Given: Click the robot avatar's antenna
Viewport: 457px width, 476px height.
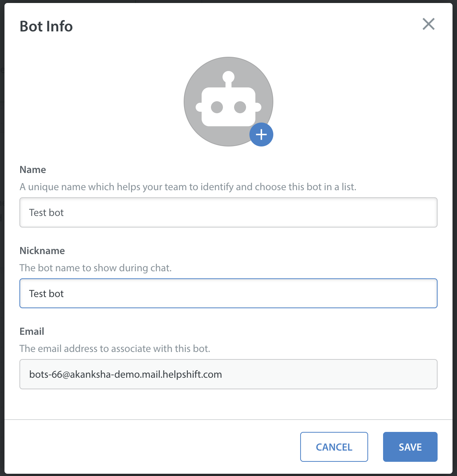Looking at the screenshot, I should pyautogui.click(x=228, y=79).
